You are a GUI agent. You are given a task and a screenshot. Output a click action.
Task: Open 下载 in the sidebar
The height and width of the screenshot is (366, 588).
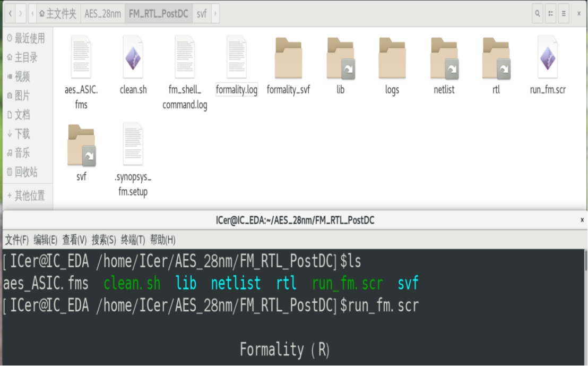pos(19,134)
